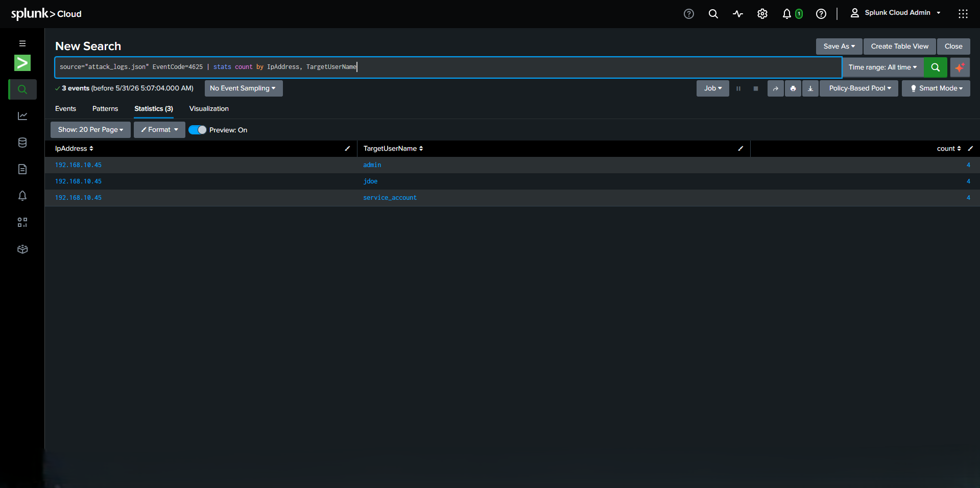This screenshot has height=488, width=980.
Task: Click the count value in the jdoe row
Action: pos(968,181)
